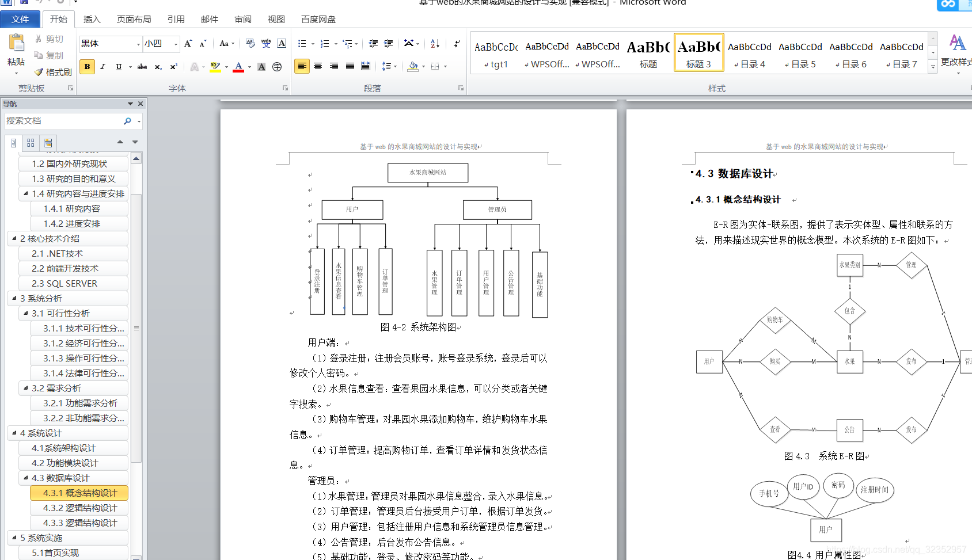The width and height of the screenshot is (972, 560).
Task: Toggle Superscript formatting
Action: pyautogui.click(x=173, y=67)
